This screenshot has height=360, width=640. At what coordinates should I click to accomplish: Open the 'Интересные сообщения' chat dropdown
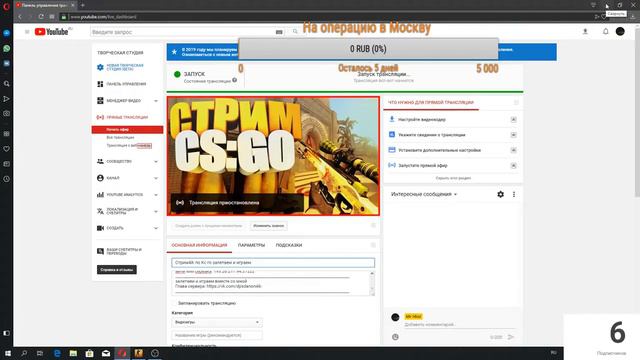click(424, 194)
